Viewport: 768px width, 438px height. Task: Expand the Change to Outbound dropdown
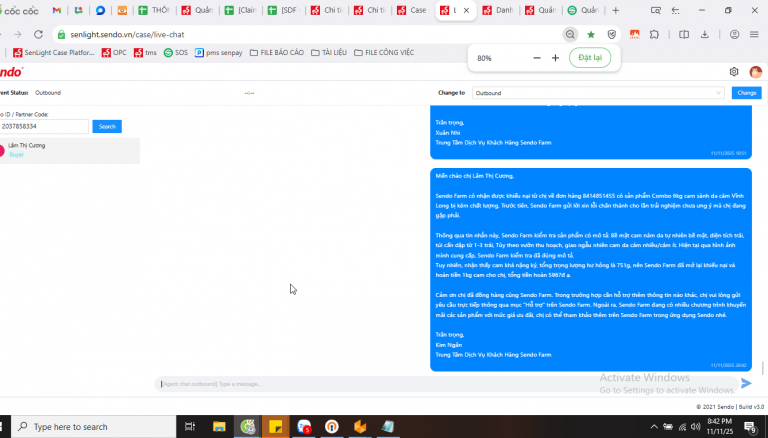click(598, 93)
